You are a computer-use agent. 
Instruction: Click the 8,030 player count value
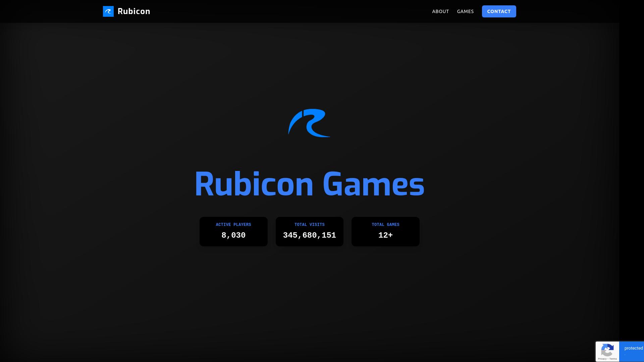pyautogui.click(x=233, y=235)
